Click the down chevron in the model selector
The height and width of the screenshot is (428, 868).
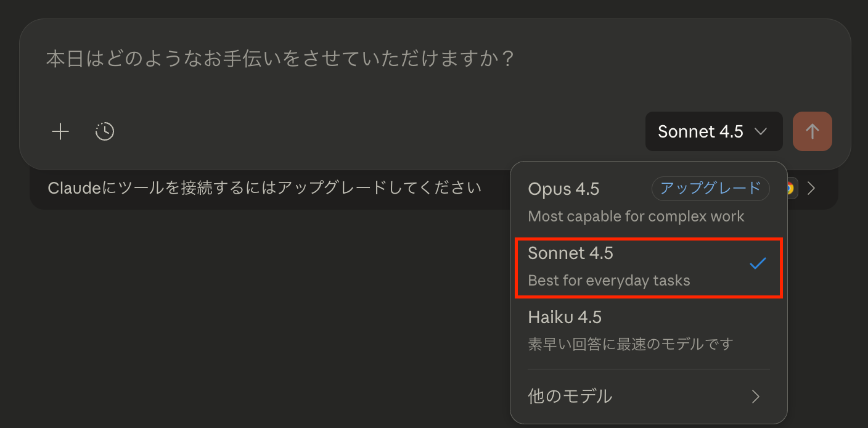pos(761,131)
